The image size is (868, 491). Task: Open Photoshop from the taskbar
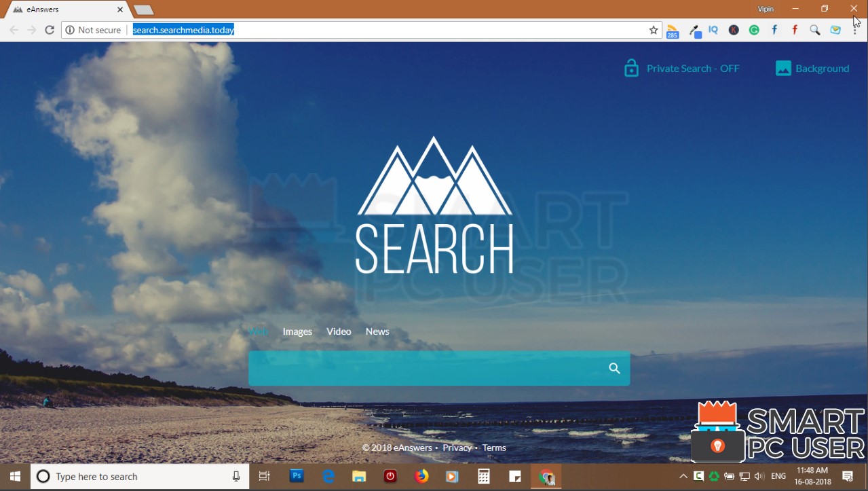tap(296, 476)
